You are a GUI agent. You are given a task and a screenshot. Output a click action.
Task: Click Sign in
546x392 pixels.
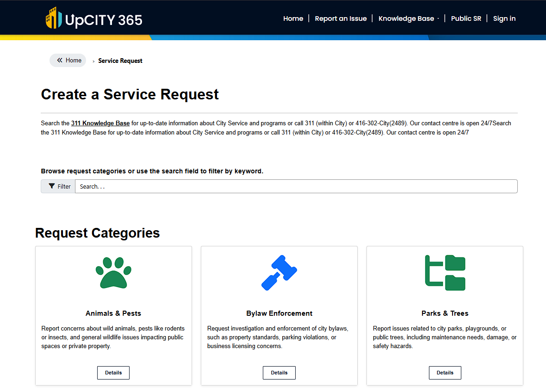point(504,18)
